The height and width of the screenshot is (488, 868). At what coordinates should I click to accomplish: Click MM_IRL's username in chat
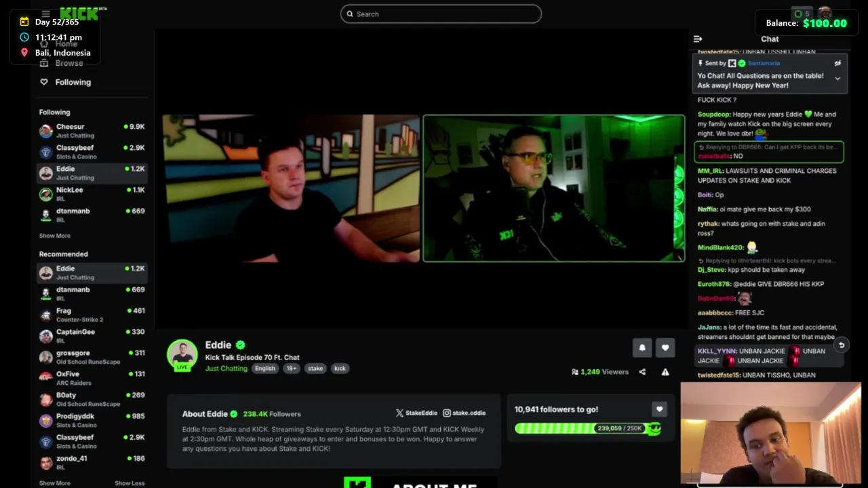pyautogui.click(x=709, y=171)
